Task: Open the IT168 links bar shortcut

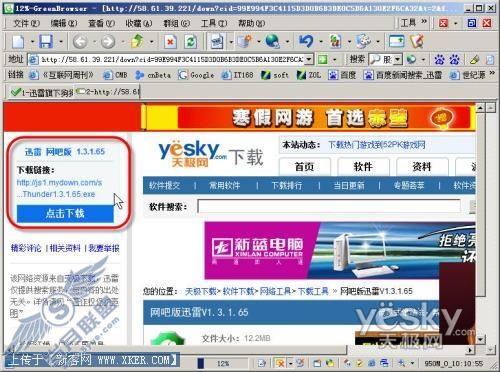Action: tap(238, 75)
